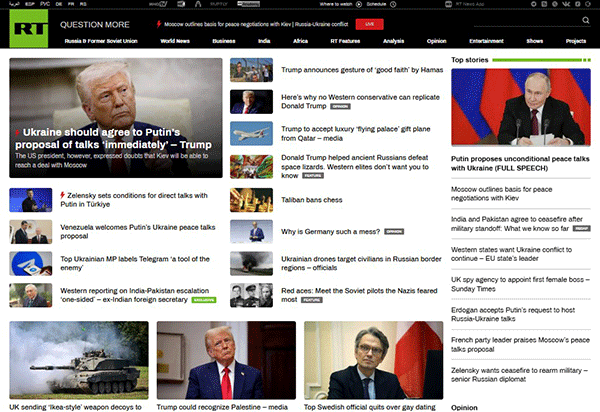Open 'Red aces: Meet the Soviet pilots' article

click(x=359, y=295)
